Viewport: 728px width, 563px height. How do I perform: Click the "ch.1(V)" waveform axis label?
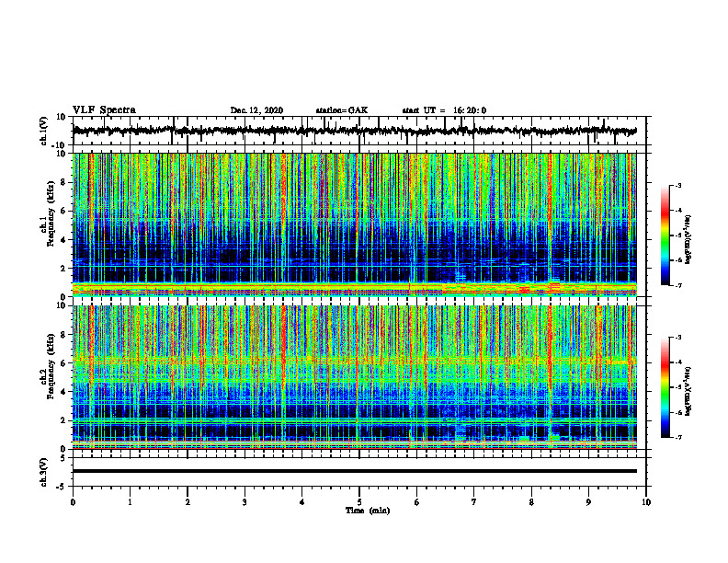pos(44,131)
